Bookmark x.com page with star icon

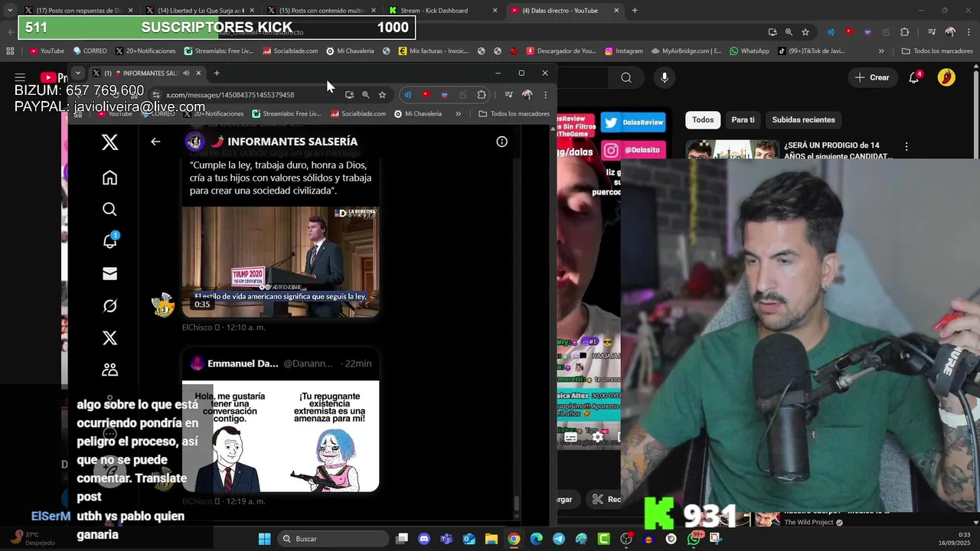point(382,95)
